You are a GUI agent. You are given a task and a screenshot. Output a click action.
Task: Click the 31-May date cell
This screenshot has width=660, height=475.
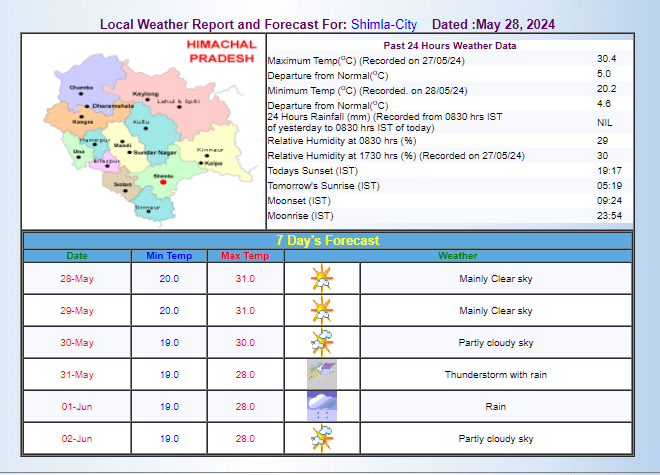[x=77, y=374]
